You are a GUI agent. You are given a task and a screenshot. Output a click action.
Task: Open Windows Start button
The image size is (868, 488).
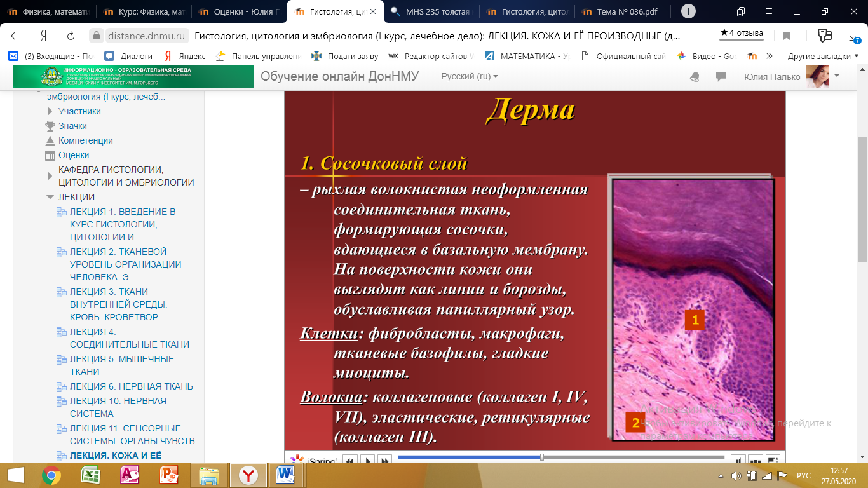(15, 475)
